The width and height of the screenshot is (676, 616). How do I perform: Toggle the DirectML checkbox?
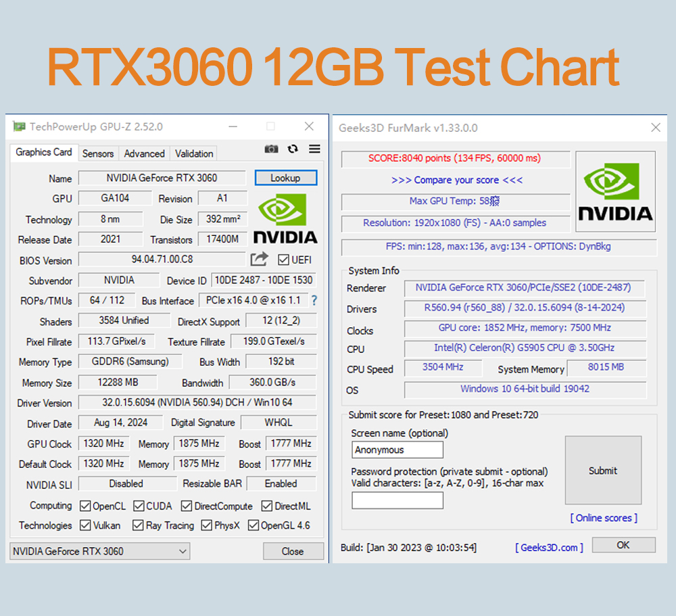(x=267, y=506)
